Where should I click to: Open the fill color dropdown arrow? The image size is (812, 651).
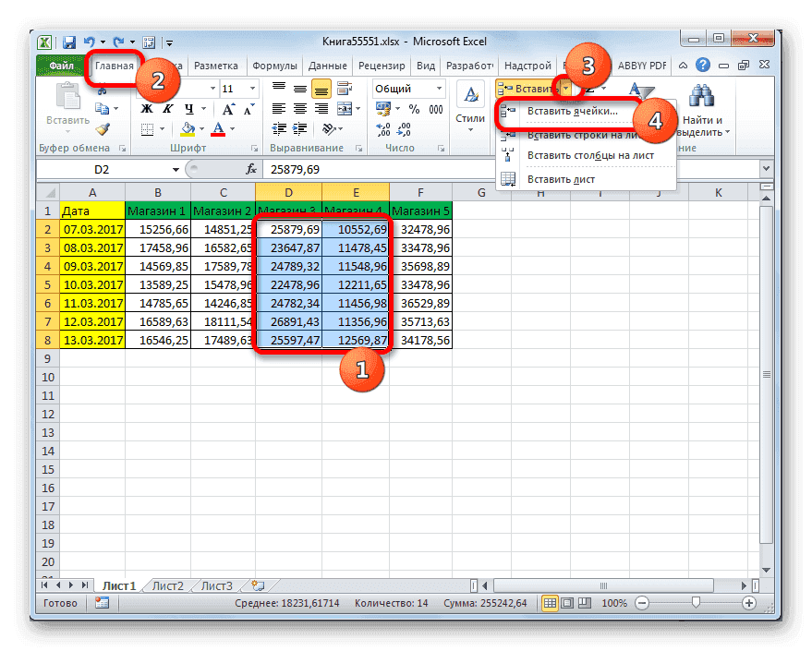pyautogui.click(x=201, y=129)
